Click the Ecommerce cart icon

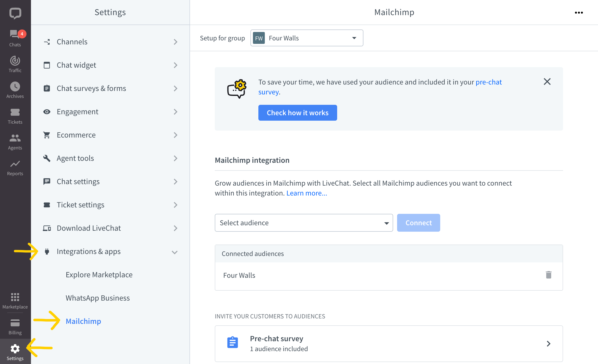coord(47,135)
